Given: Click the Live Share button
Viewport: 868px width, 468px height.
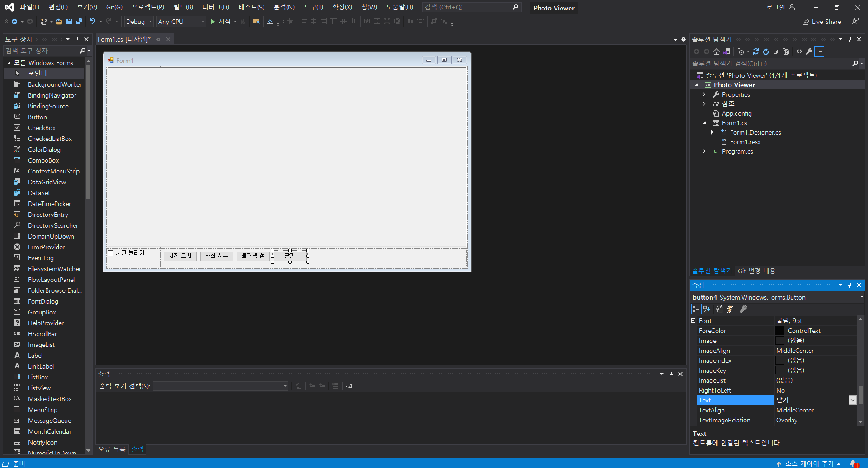Looking at the screenshot, I should pos(822,22).
